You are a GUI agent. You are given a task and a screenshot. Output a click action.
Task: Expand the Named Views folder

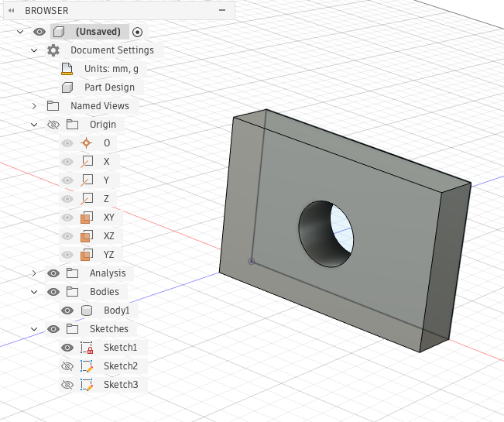pyautogui.click(x=34, y=106)
